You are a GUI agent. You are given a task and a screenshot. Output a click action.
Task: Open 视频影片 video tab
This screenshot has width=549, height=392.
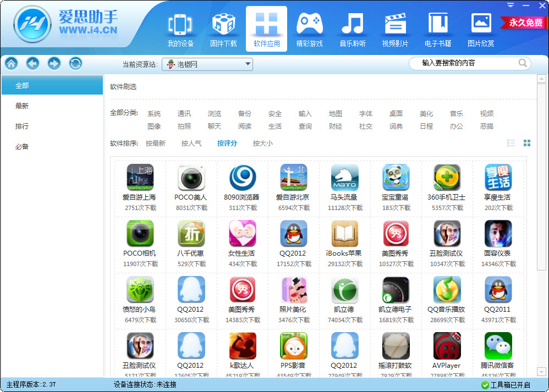[x=395, y=30]
